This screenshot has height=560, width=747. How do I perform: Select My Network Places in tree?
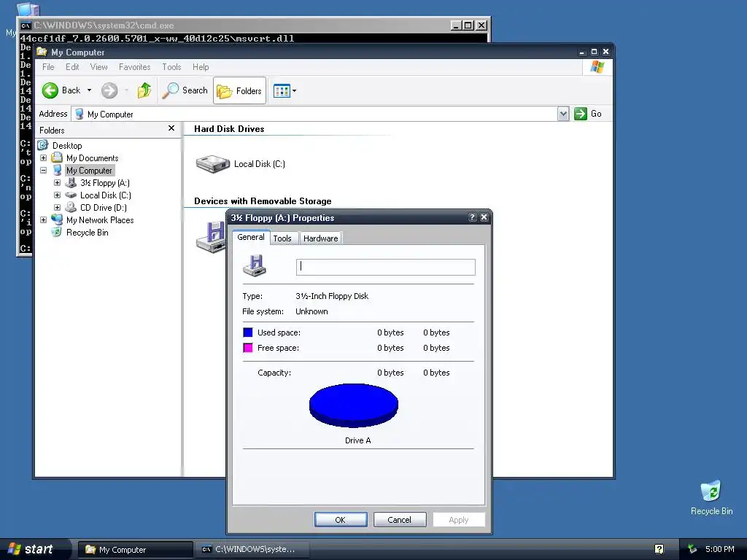click(x=100, y=220)
